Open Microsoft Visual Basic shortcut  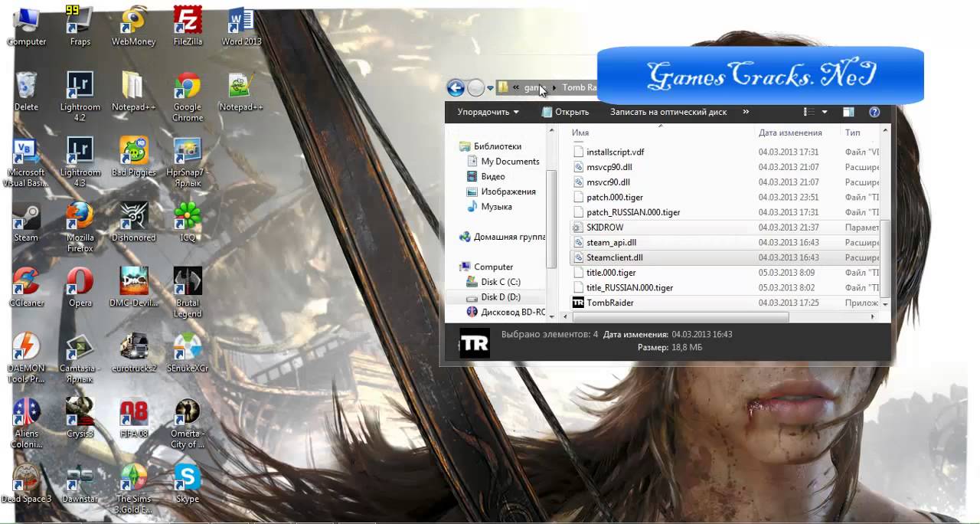tap(26, 162)
